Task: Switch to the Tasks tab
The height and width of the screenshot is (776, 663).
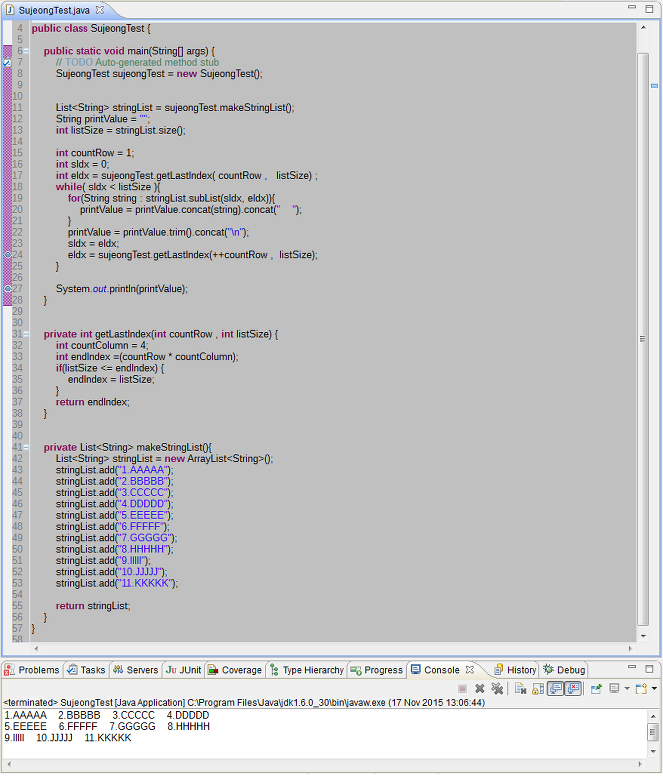Action: (x=87, y=670)
